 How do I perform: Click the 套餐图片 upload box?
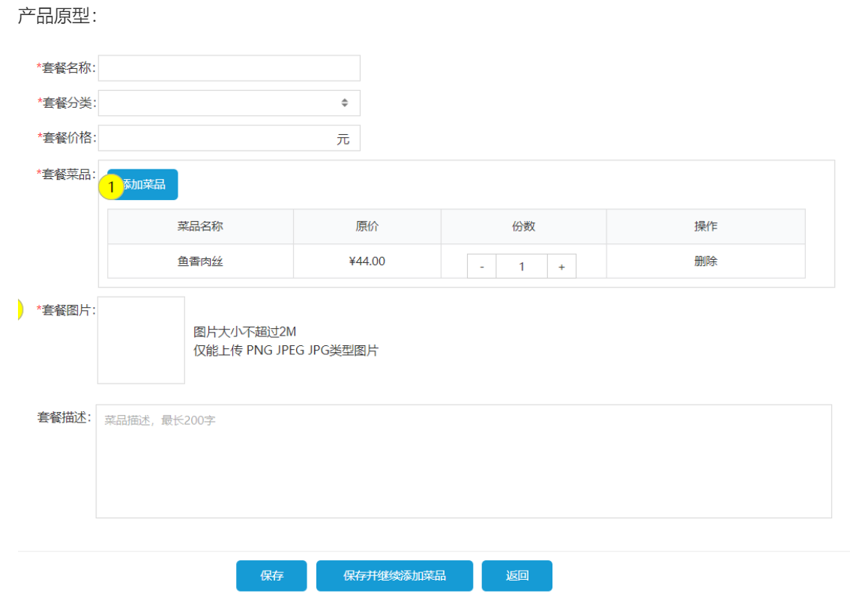coord(141,340)
